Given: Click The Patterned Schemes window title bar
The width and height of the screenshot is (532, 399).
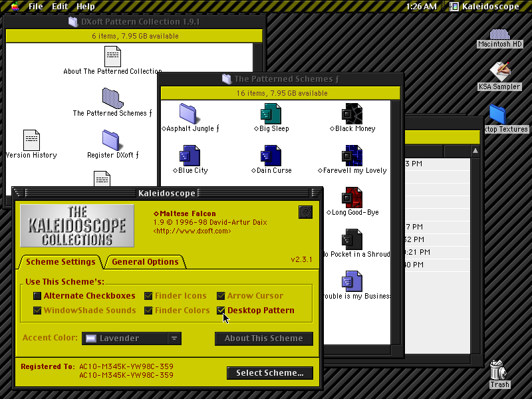Looking at the screenshot, I should (281, 78).
